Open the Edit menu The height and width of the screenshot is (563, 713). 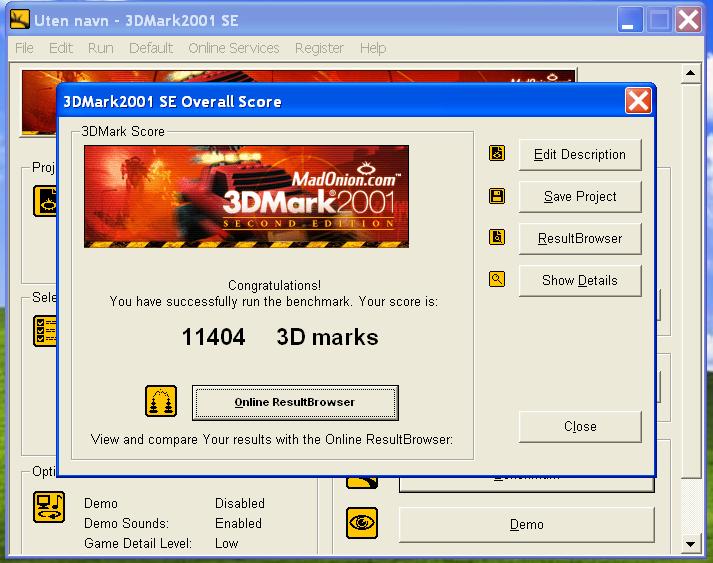coord(60,48)
